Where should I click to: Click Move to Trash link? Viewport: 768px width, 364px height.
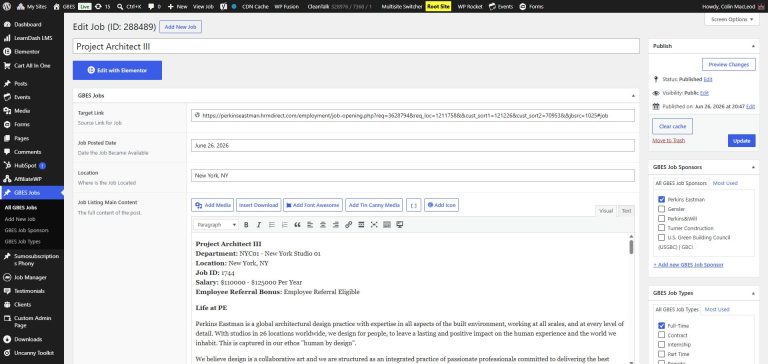click(669, 141)
